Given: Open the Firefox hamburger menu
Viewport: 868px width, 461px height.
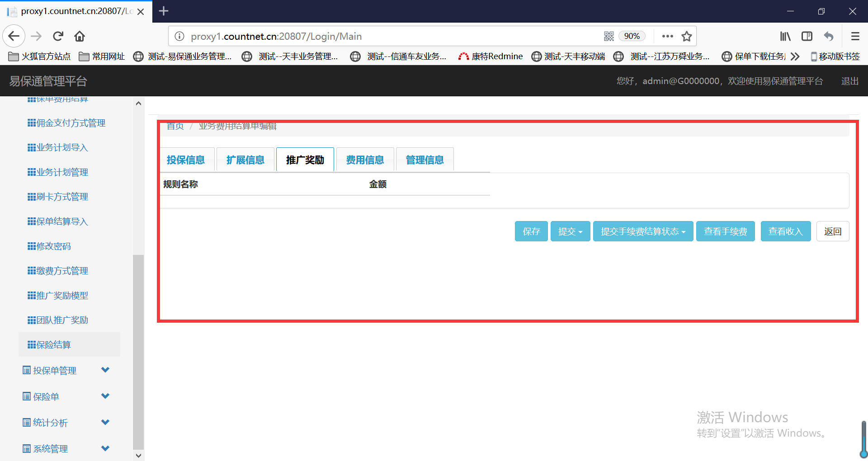Looking at the screenshot, I should (x=855, y=36).
